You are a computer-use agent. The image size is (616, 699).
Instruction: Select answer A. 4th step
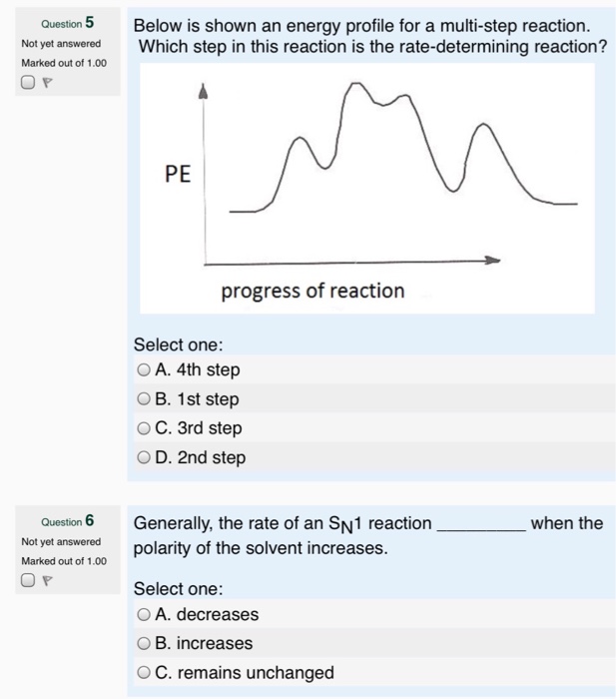[144, 369]
